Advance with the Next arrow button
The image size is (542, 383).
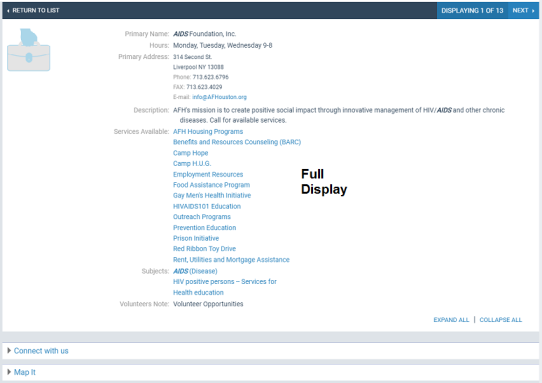coord(523,10)
